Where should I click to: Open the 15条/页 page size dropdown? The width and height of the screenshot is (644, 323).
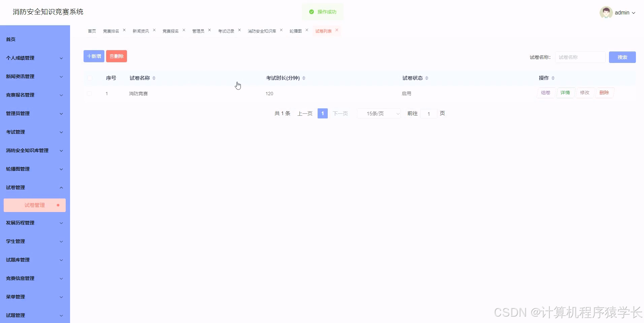pyautogui.click(x=379, y=114)
